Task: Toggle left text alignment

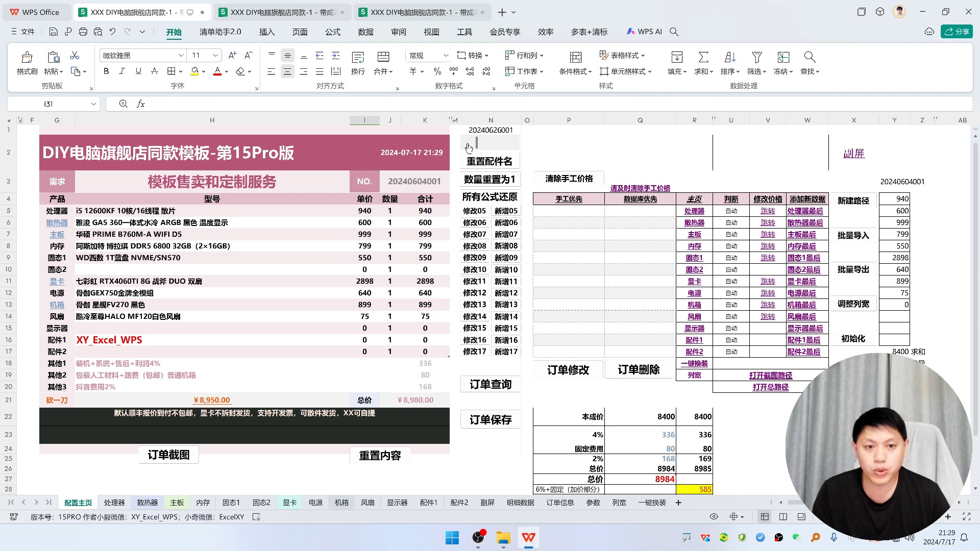Action: click(x=272, y=71)
